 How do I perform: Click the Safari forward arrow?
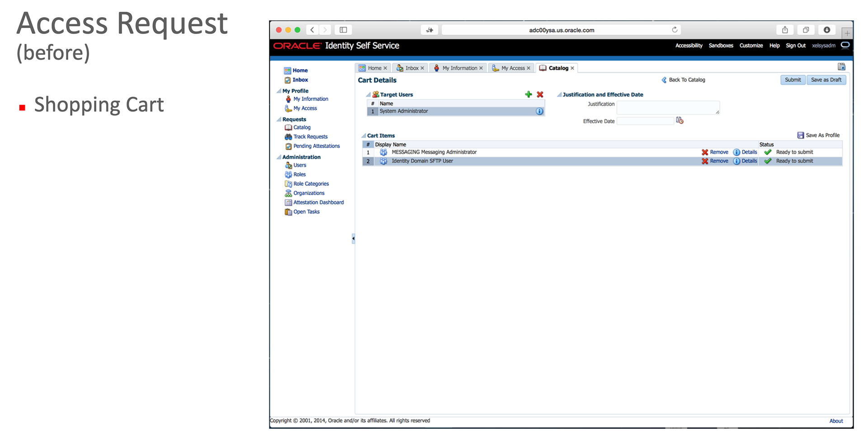click(x=325, y=30)
